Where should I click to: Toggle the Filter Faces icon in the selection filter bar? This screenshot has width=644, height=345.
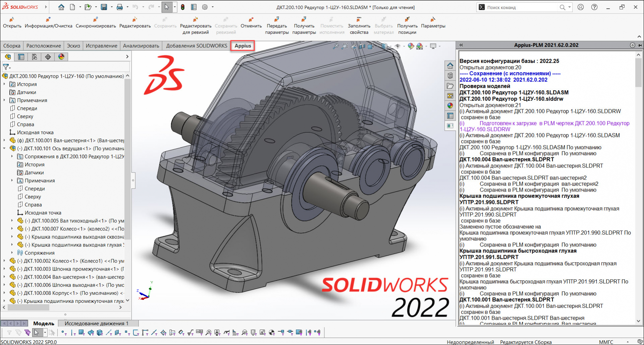(x=81, y=332)
